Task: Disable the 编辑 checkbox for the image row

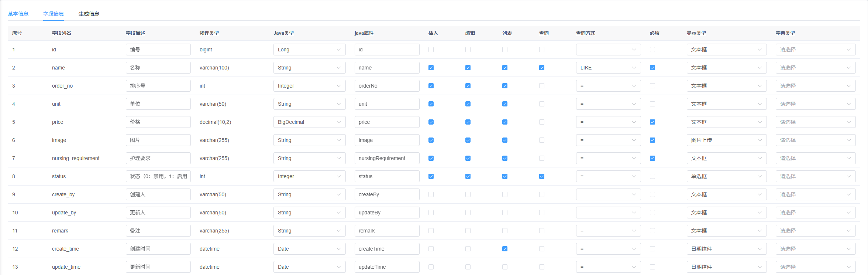Action: click(x=468, y=140)
